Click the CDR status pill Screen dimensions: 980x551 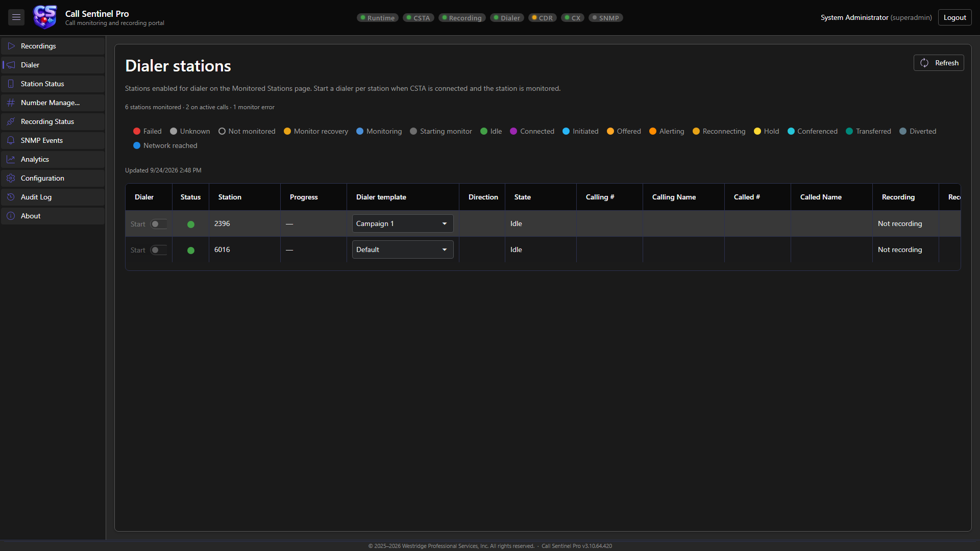point(543,18)
